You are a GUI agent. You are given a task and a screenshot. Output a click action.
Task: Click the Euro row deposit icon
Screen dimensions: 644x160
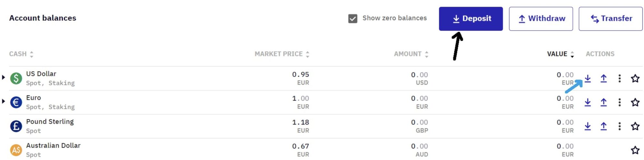tap(588, 102)
